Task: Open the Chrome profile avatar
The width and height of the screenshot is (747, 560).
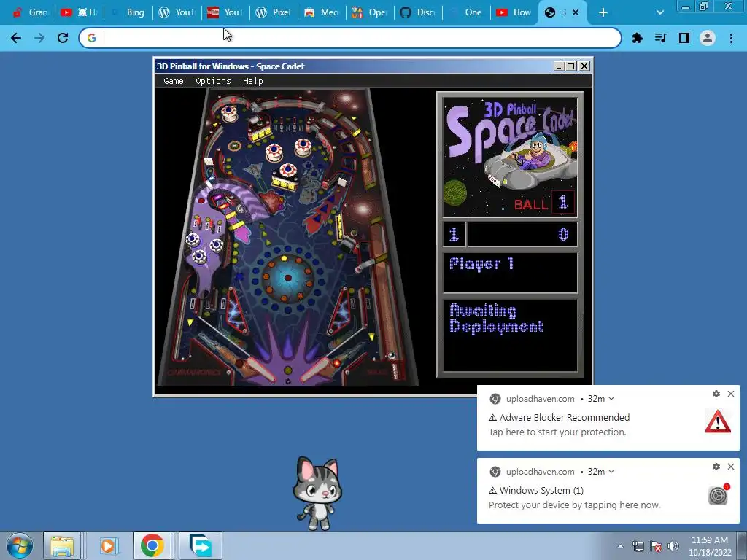Action: click(x=708, y=38)
